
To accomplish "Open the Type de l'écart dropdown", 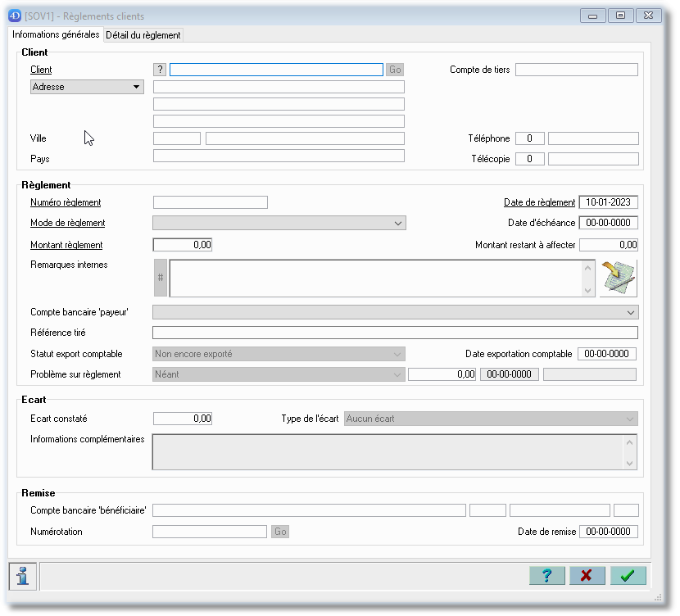I will click(x=491, y=419).
